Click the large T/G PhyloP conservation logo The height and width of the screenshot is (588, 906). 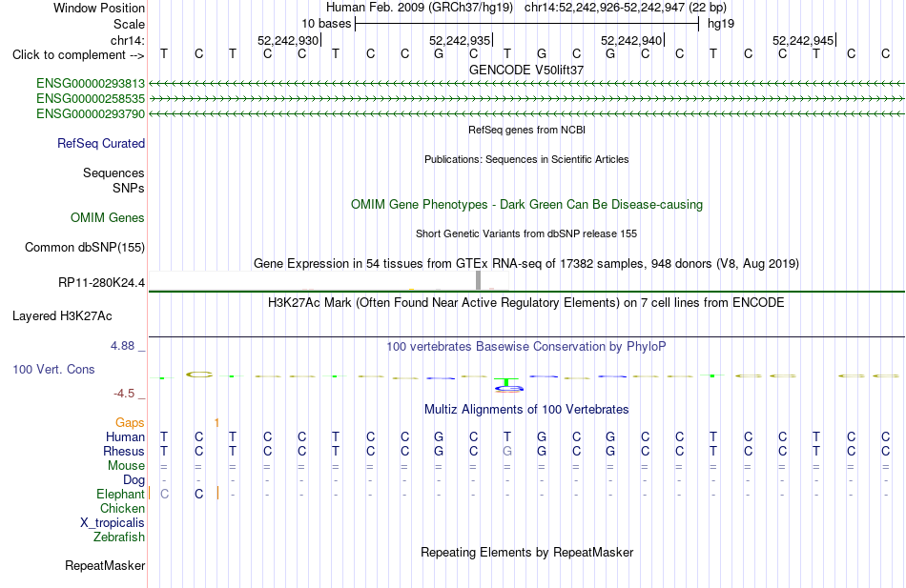pos(507,385)
